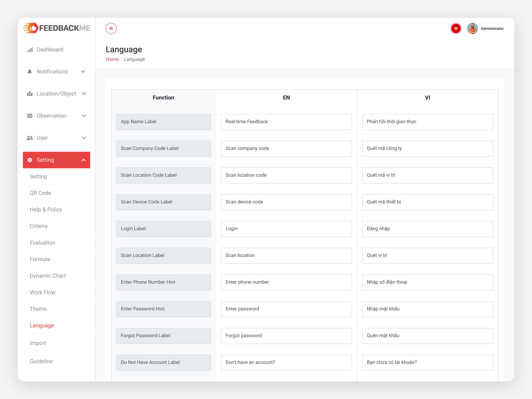The image size is (532, 399).
Task: Open Dynamic Chart settings
Action: tap(57, 276)
